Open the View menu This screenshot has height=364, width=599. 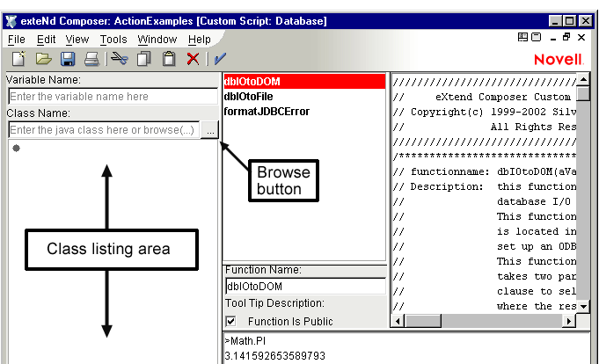click(77, 40)
